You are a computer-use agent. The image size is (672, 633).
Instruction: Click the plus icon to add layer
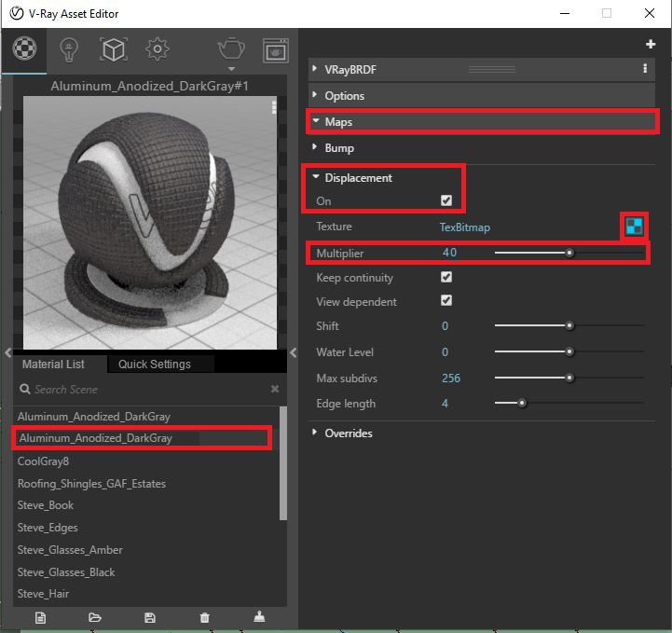click(651, 44)
